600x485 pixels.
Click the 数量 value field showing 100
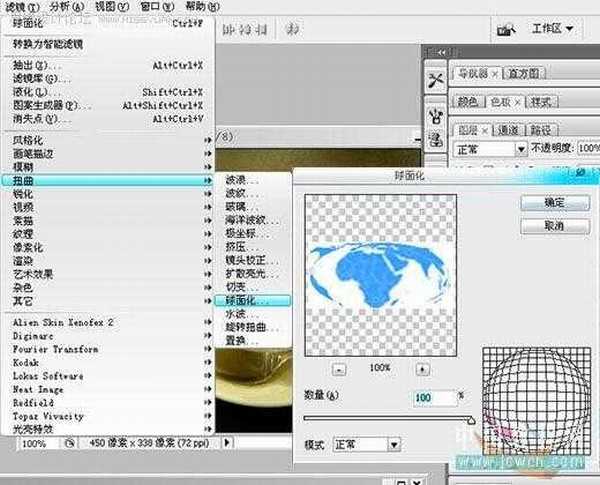click(434, 397)
